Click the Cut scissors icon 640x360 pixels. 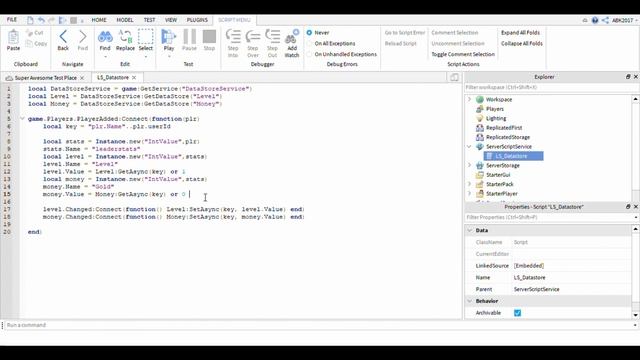29,33
